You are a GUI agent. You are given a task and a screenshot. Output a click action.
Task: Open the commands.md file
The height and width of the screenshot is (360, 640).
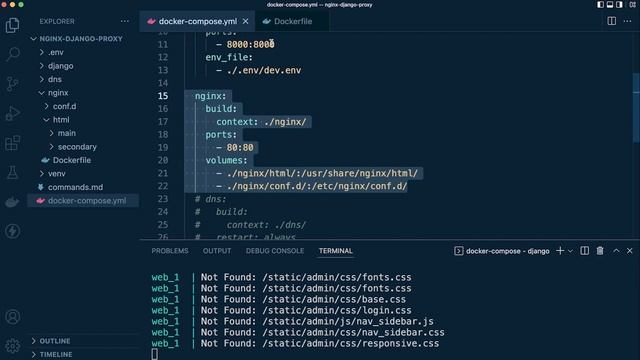(x=75, y=187)
